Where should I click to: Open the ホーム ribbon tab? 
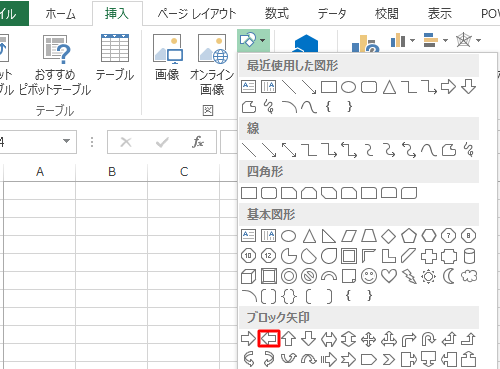coord(60,14)
